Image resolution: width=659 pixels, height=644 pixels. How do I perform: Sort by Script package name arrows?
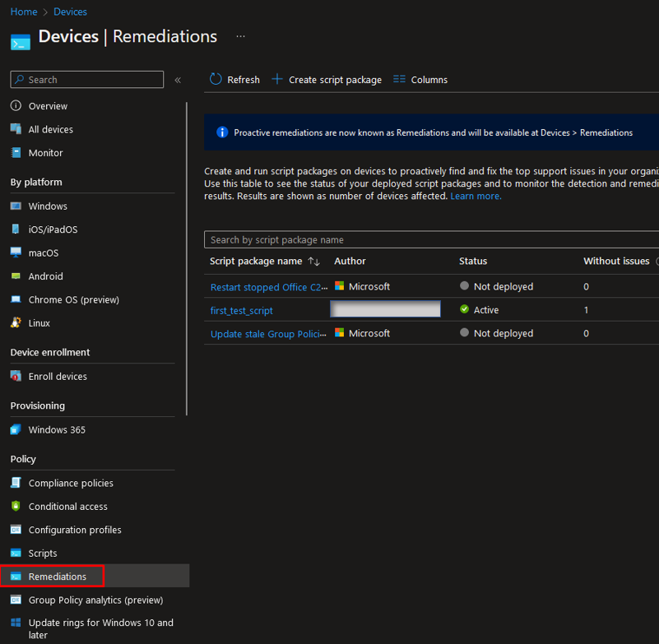(314, 262)
